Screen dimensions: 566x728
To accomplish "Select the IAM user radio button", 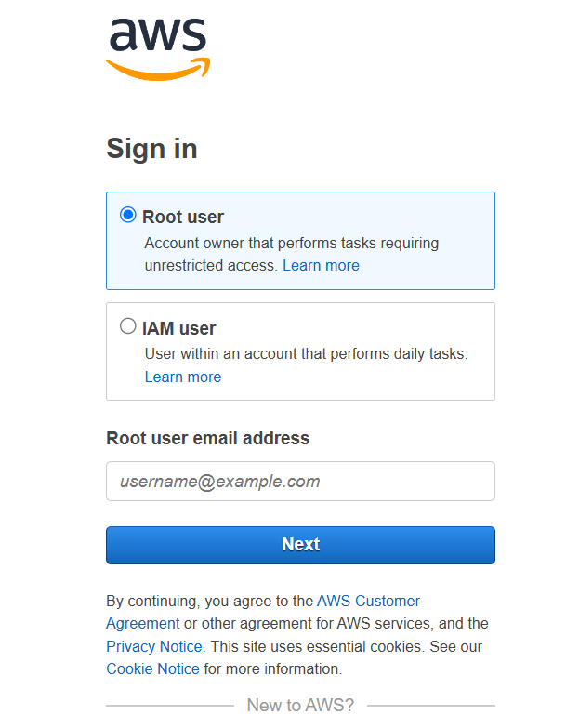I will pyautogui.click(x=128, y=326).
